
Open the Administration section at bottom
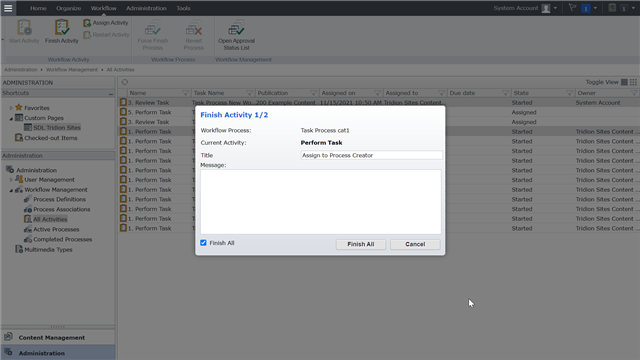point(58,353)
